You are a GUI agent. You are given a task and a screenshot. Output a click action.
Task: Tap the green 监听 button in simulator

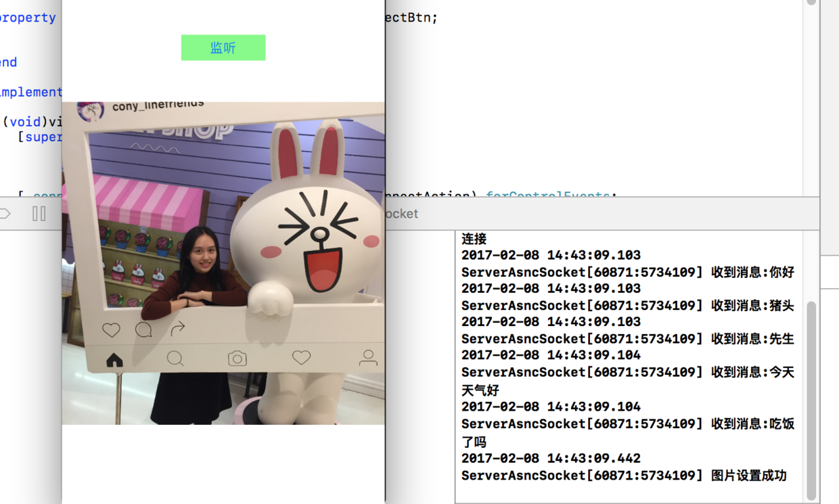223,48
